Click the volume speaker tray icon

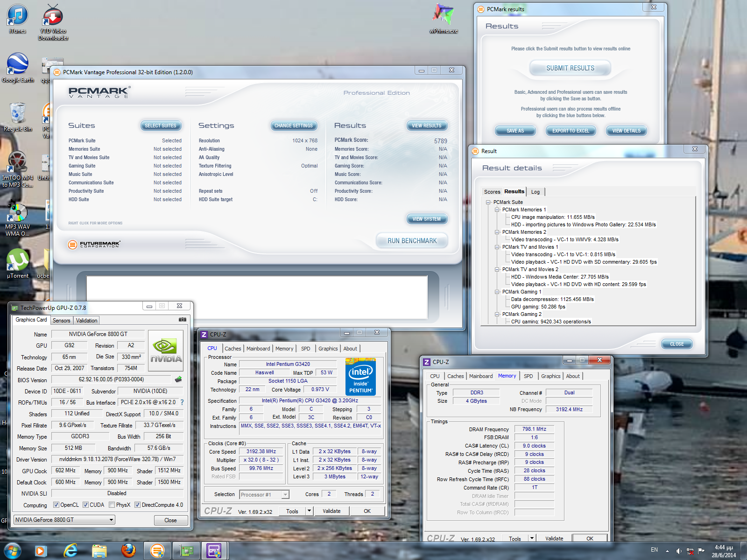coord(679,551)
